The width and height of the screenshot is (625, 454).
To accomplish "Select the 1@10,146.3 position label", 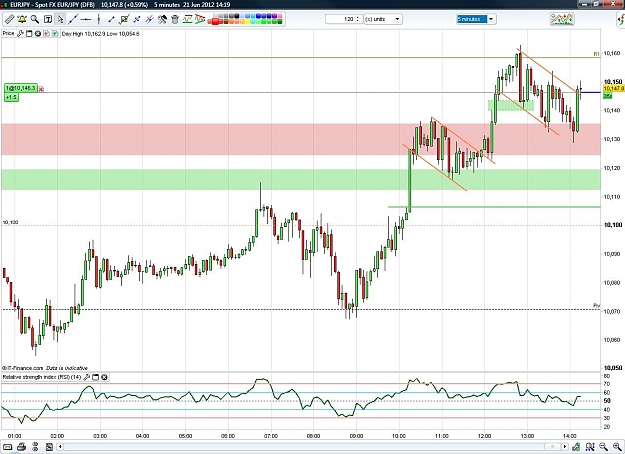I will [21, 88].
